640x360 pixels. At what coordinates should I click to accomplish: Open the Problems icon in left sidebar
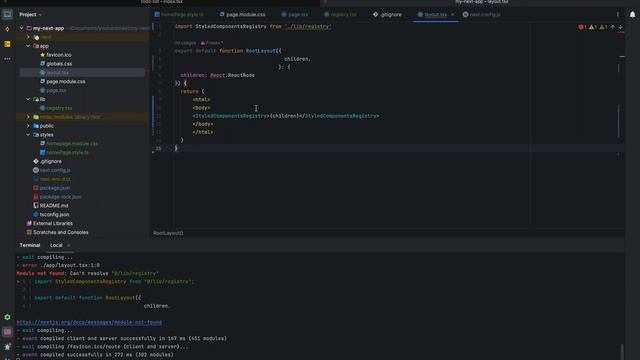click(x=7, y=347)
